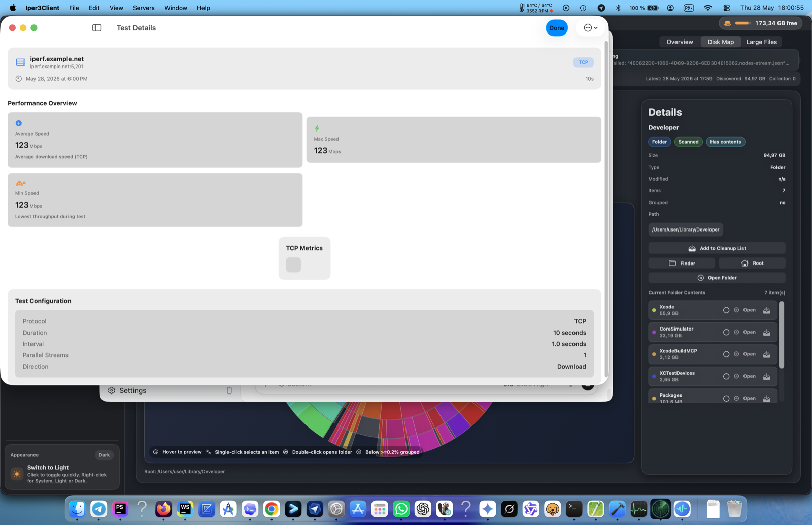Switch to the Overview tab in disk window
Screen dimensions: 812x525
point(680,42)
